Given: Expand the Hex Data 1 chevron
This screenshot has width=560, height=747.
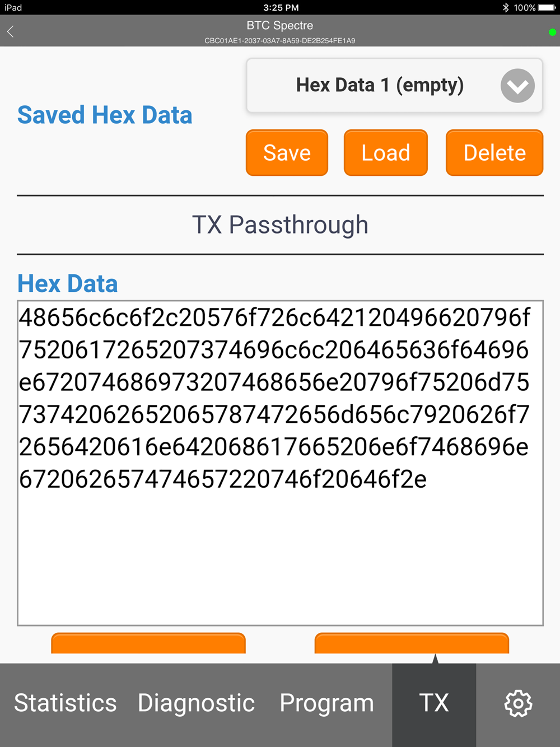Looking at the screenshot, I should (x=517, y=86).
